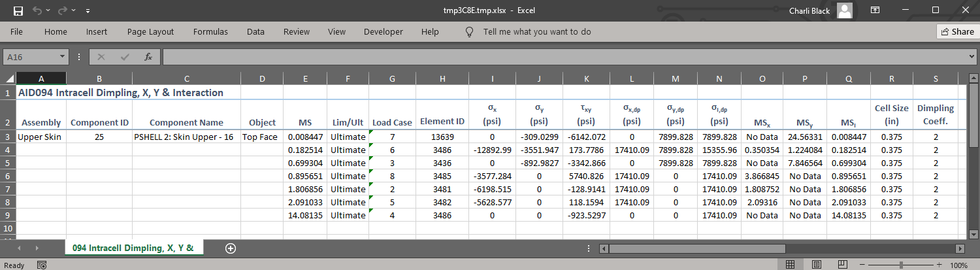Screen dimensions: 980x270
Task: Open the '094 Intracell Dimpling, X, Y &' sheet tab
Action: 133,248
